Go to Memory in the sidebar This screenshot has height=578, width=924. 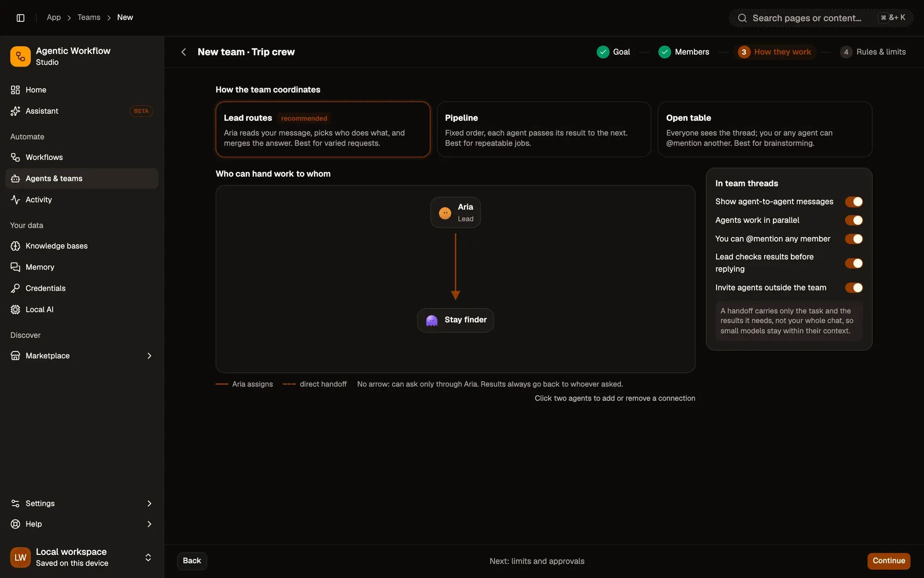(x=82, y=267)
